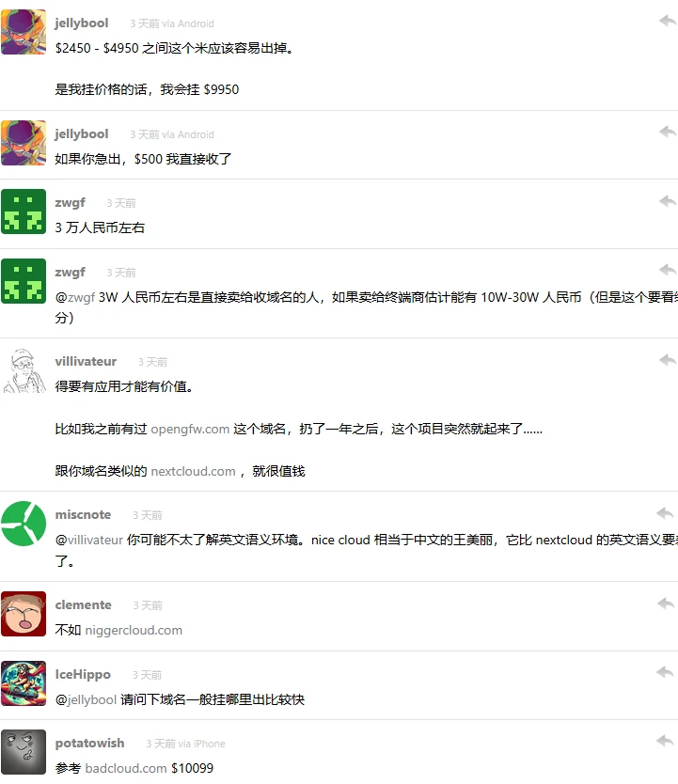678x784 pixels.
Task: Reply to jellybool's $2450 price comment
Action: coord(667,21)
